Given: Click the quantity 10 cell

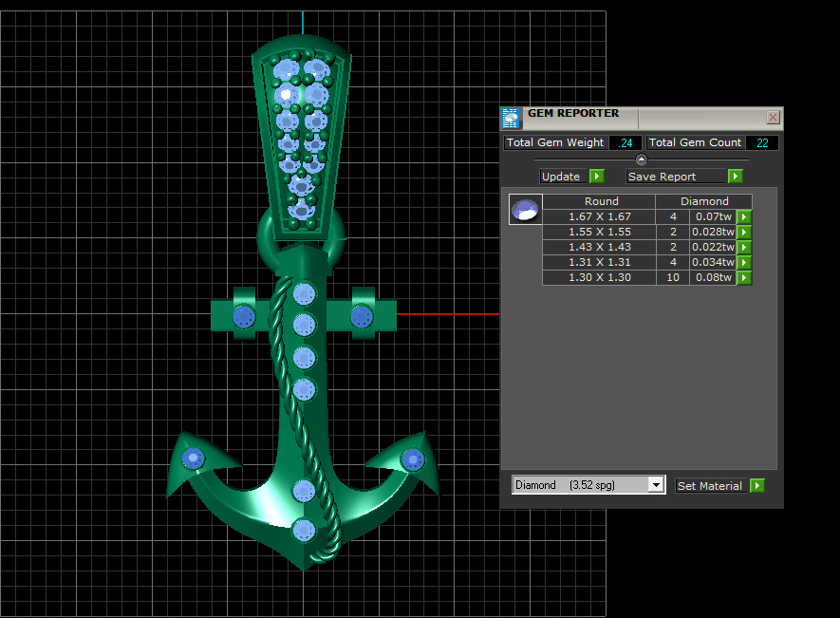Looking at the screenshot, I should [673, 277].
